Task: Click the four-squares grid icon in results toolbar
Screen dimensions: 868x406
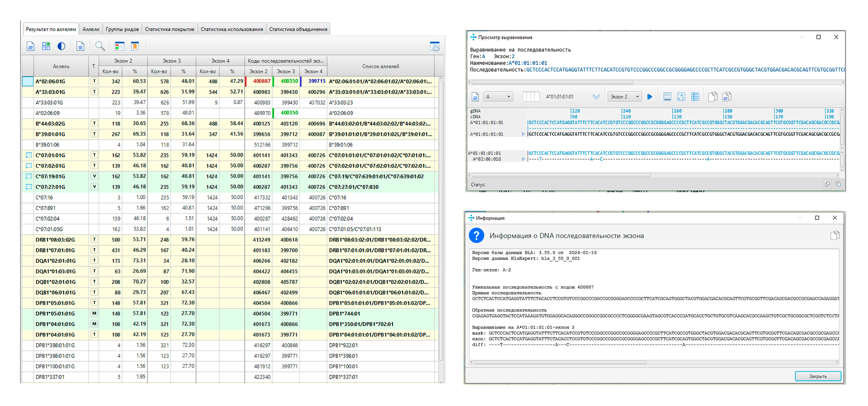Action: click(x=46, y=46)
